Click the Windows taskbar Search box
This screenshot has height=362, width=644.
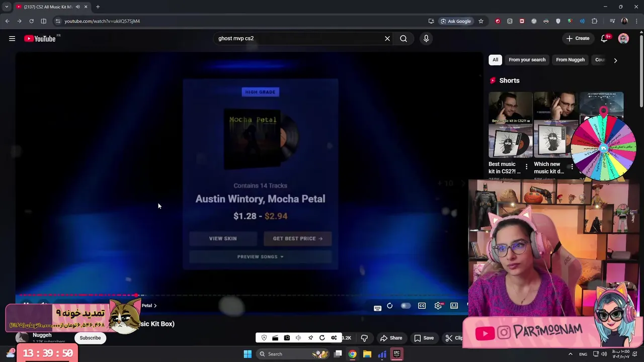(294, 354)
